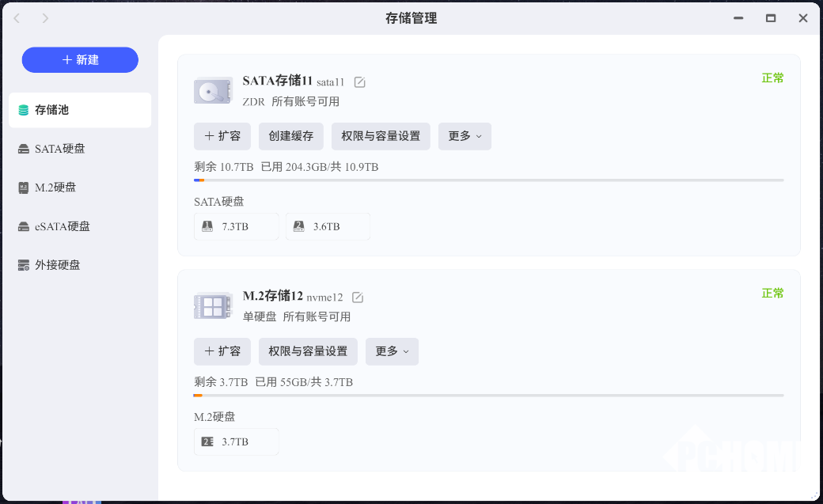Go forward with the right arrow
Screen dimensions: 823x504
pyautogui.click(x=45, y=18)
